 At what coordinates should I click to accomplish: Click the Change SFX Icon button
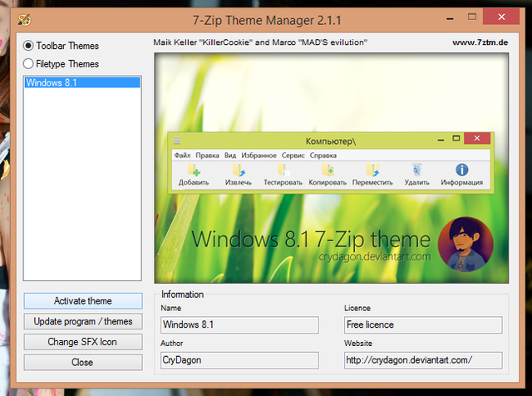coord(83,342)
